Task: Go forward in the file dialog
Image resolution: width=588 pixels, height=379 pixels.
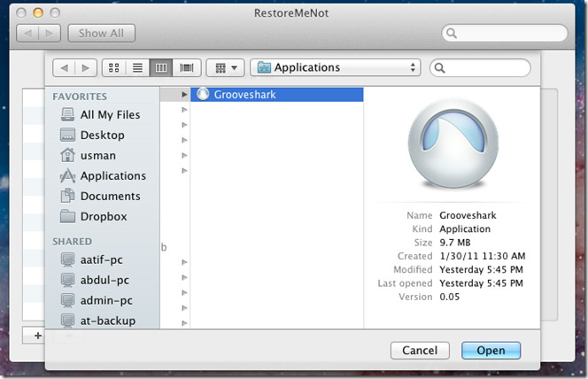Action: 86,68
